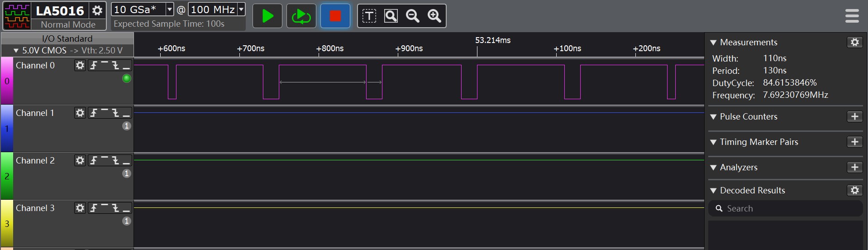The height and width of the screenshot is (250, 868).
Task: Set rising edge trigger on Channel 1
Action: tap(94, 113)
